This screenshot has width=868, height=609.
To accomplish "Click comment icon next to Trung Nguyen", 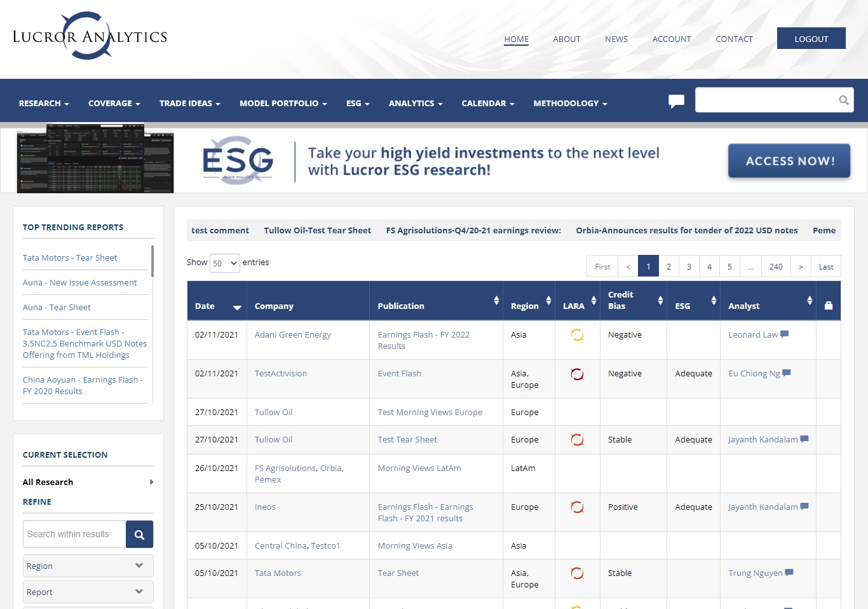I will point(789,573).
